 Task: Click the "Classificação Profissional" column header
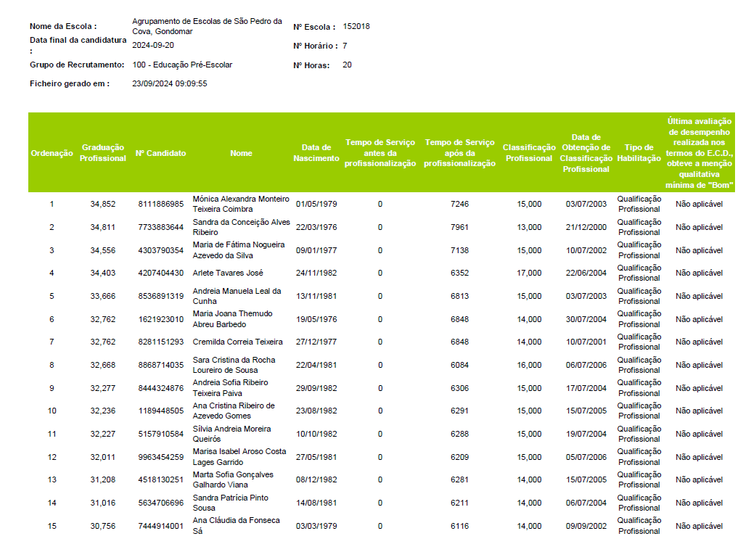click(x=529, y=153)
